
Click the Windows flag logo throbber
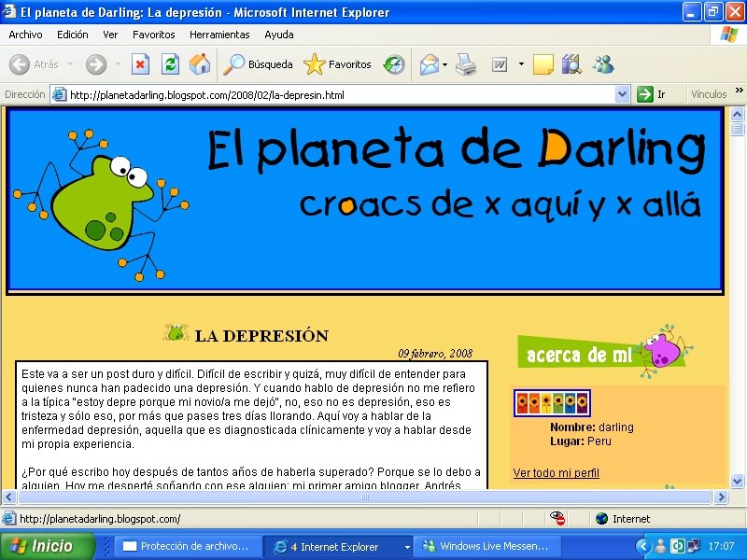[x=728, y=35]
